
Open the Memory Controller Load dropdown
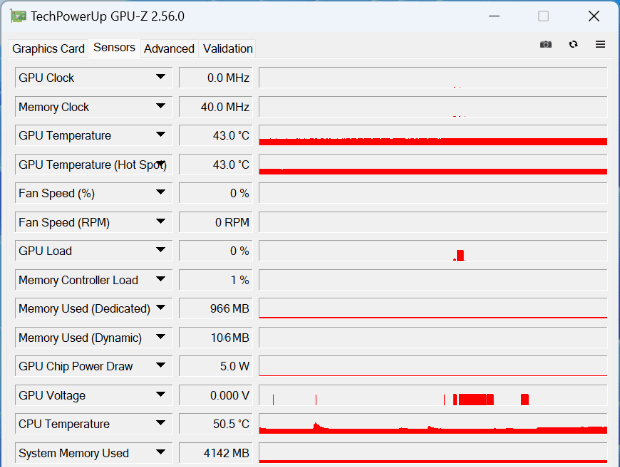pyautogui.click(x=161, y=279)
